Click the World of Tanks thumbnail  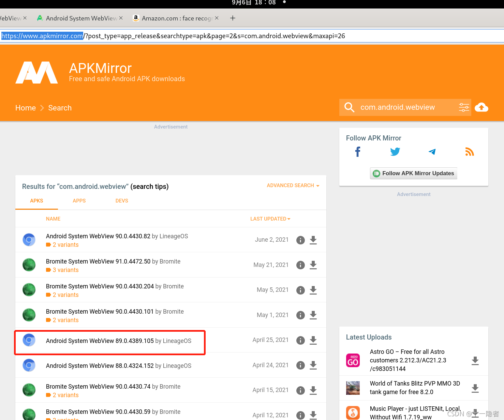click(353, 388)
